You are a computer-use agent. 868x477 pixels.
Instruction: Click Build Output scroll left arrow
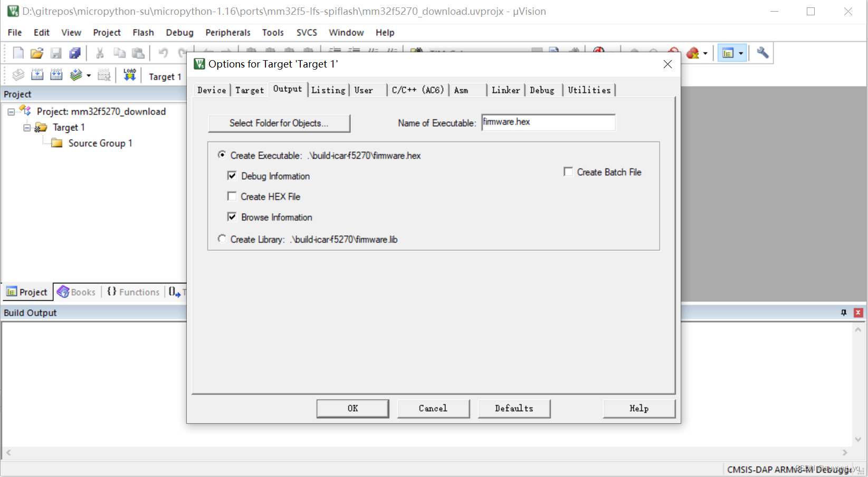pyautogui.click(x=8, y=452)
